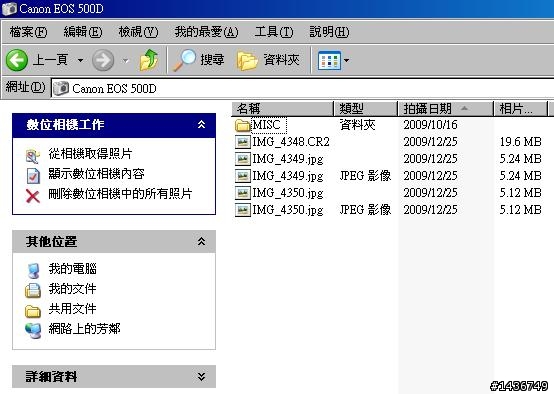Click the My Documents folder icon
Viewport: 554px width, 394px height.
point(33,290)
